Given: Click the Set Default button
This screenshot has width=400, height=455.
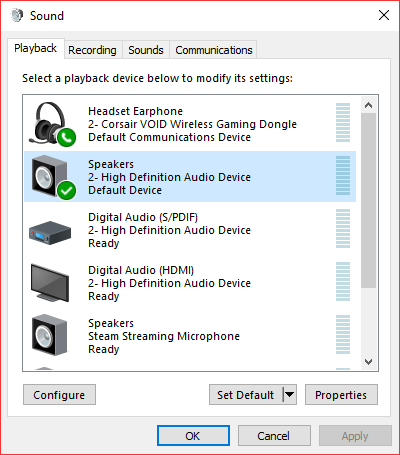Looking at the screenshot, I should pyautogui.click(x=246, y=395).
